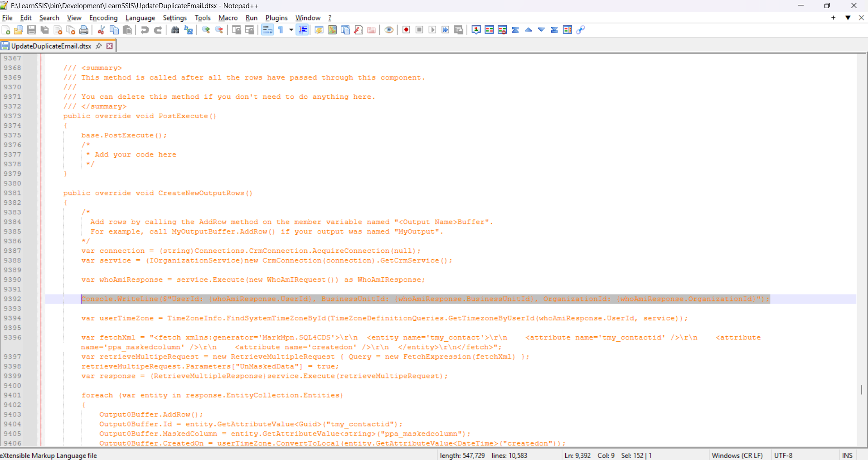Image resolution: width=868 pixels, height=460 pixels.
Task: Click the New file toolbar icon
Action: coord(6,30)
